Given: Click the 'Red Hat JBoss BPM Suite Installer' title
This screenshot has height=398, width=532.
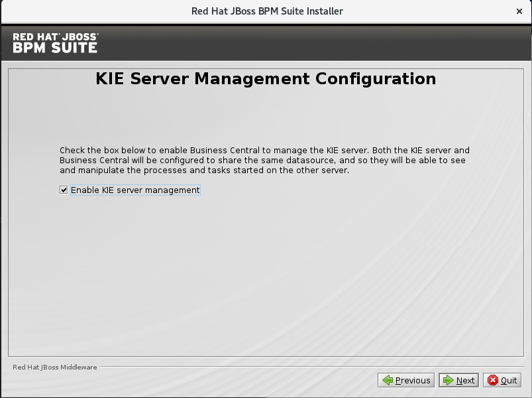Looking at the screenshot, I should tap(267, 11).
